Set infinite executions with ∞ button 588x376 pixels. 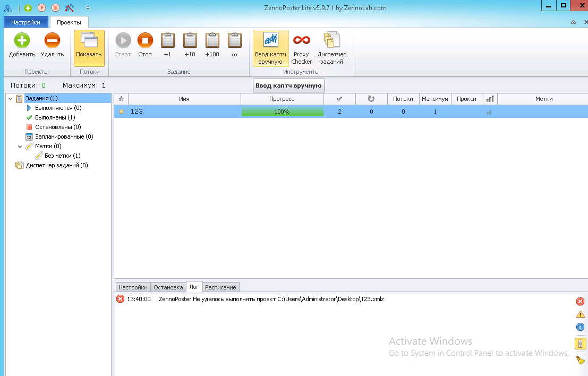[x=235, y=45]
